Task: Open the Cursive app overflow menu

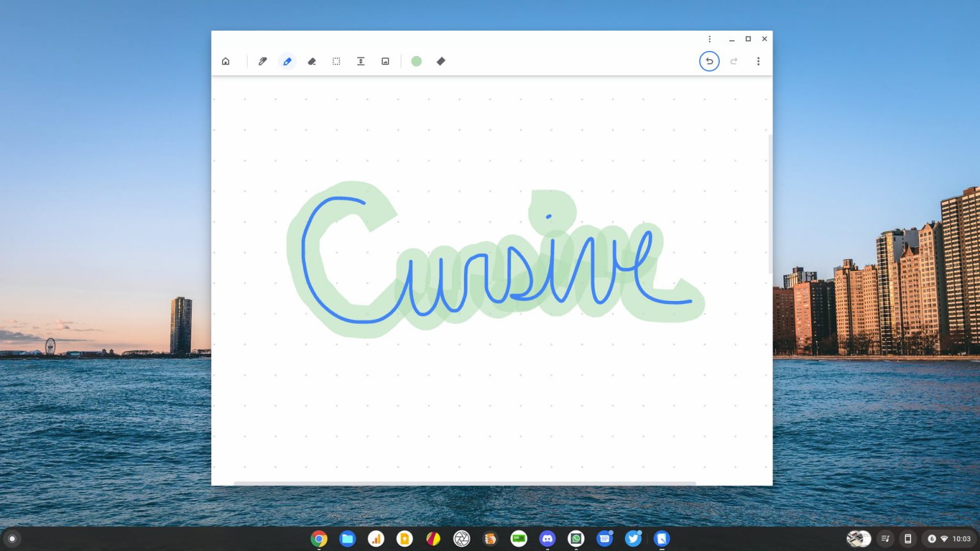Action: click(x=758, y=61)
